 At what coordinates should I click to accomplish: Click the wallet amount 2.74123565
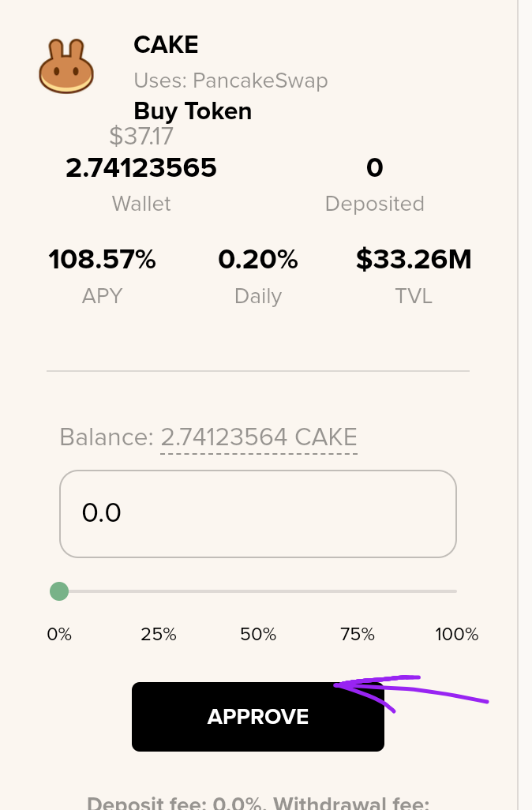pyautogui.click(x=141, y=168)
